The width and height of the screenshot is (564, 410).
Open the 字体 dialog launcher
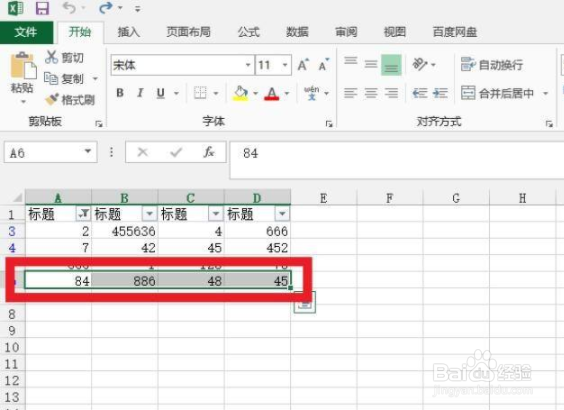329,124
